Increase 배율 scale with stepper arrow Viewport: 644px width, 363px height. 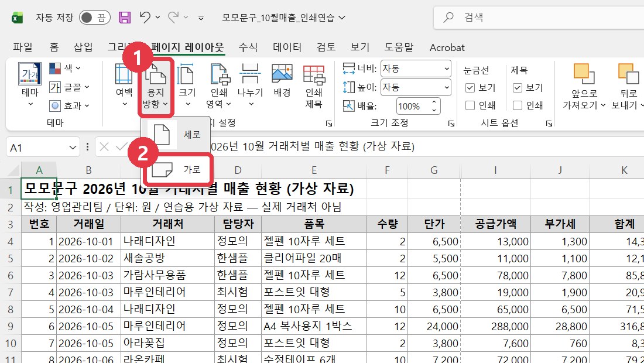click(x=434, y=102)
